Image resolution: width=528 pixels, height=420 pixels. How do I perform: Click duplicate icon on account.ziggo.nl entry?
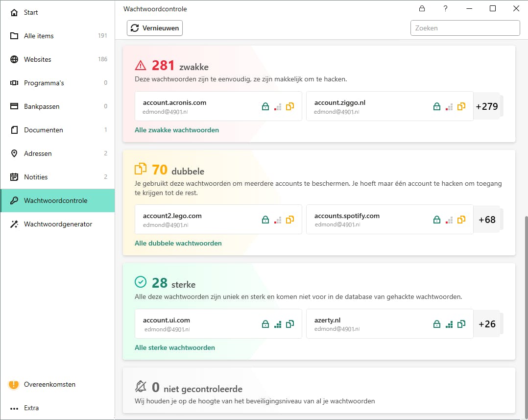click(x=461, y=106)
